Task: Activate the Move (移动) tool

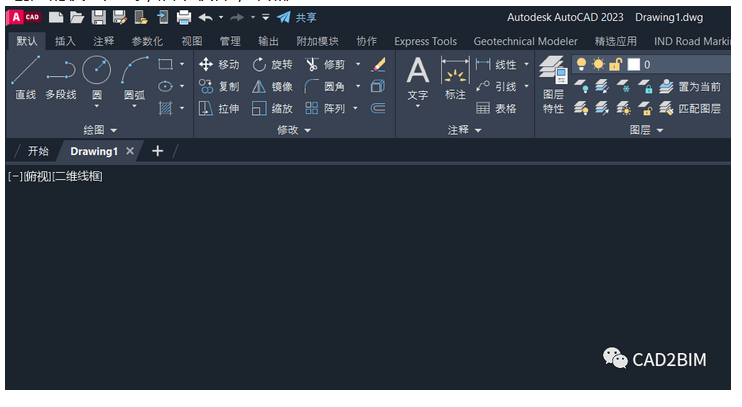Action: [219, 64]
